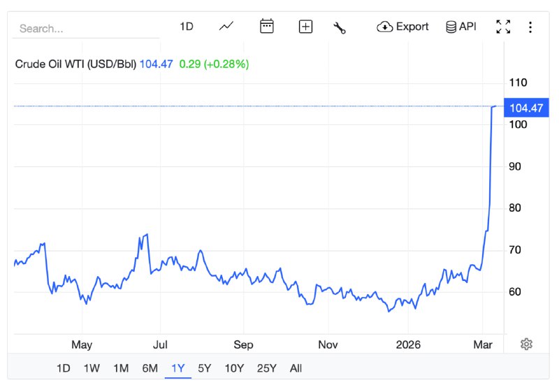
Task: Show All historical data range
Action: click(296, 368)
